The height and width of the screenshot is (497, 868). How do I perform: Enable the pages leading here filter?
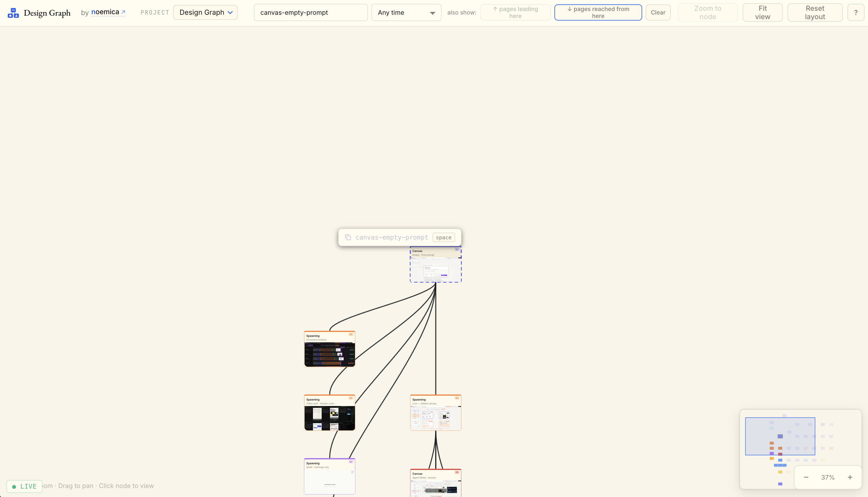(x=515, y=12)
